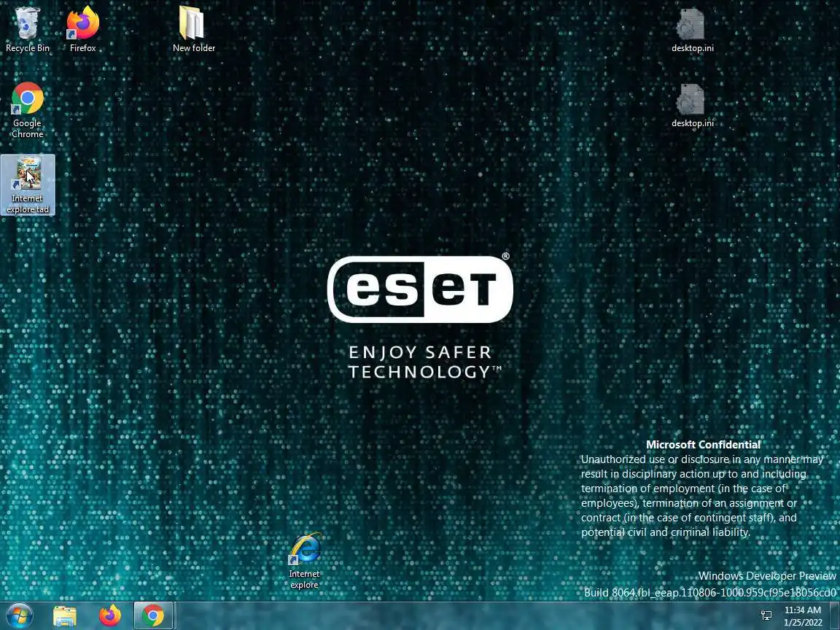Click the Show desktop strip at taskbar end
The image size is (840, 630).
coord(835,616)
